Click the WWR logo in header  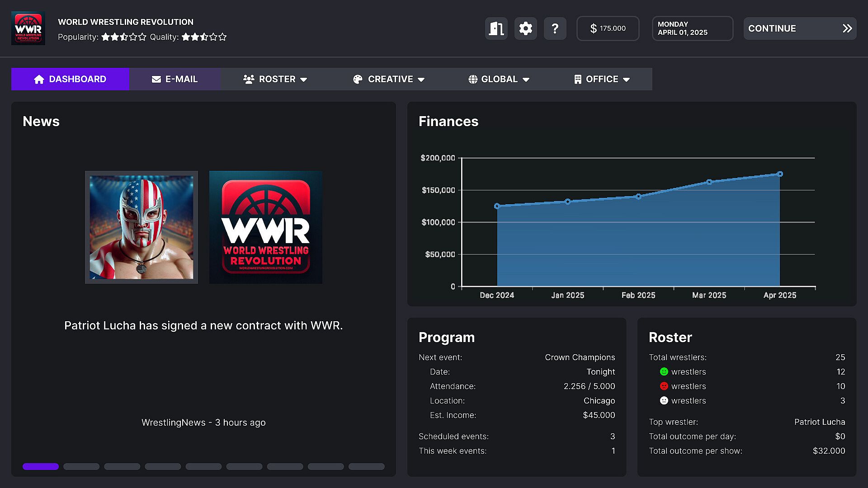pyautogui.click(x=28, y=28)
